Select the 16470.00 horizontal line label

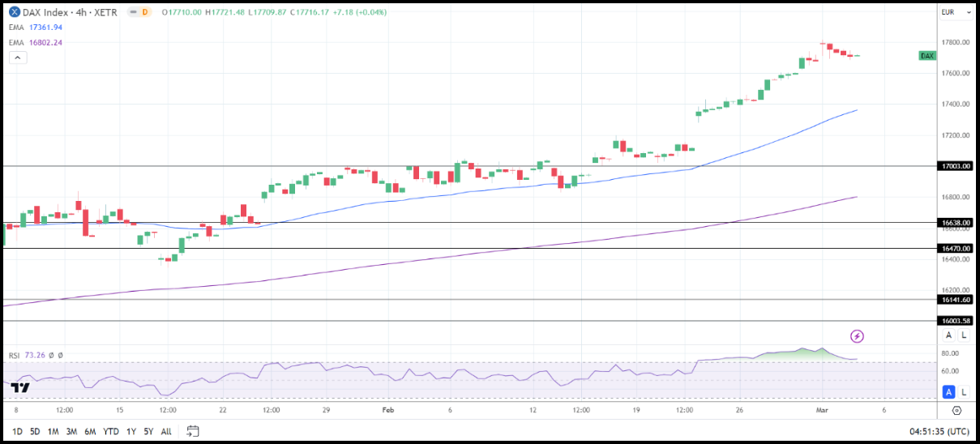(x=955, y=248)
